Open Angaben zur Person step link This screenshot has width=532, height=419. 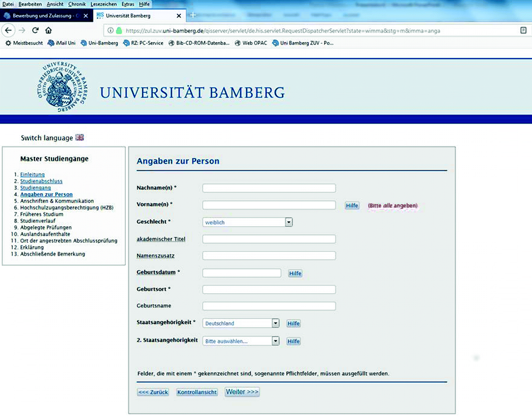click(46, 194)
